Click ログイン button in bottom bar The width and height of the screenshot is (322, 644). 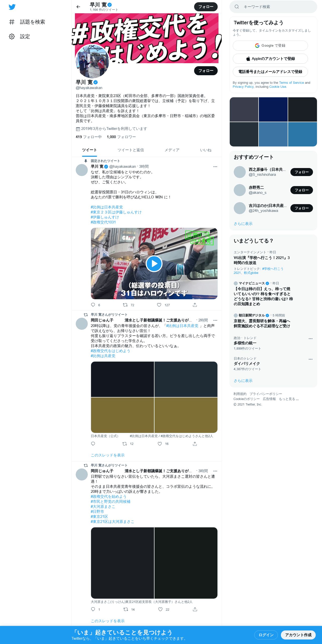266,635
